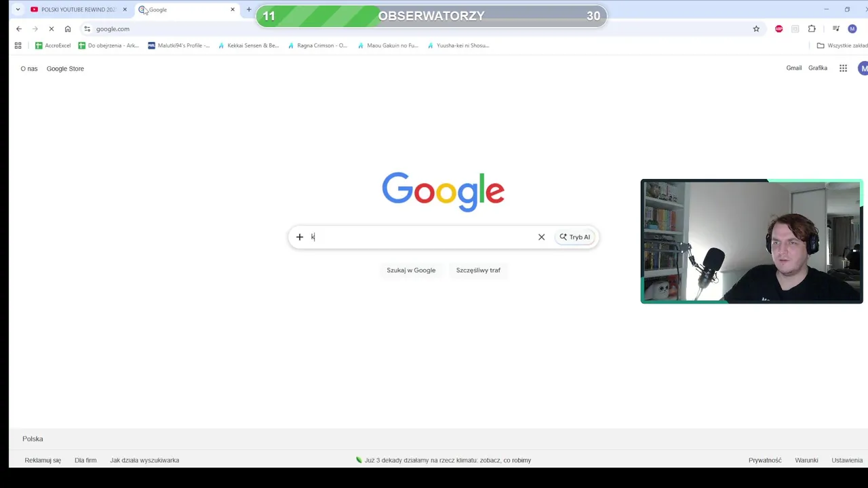Open the Prywatność footer link
Viewport: 868px width, 488px height.
pyautogui.click(x=765, y=460)
